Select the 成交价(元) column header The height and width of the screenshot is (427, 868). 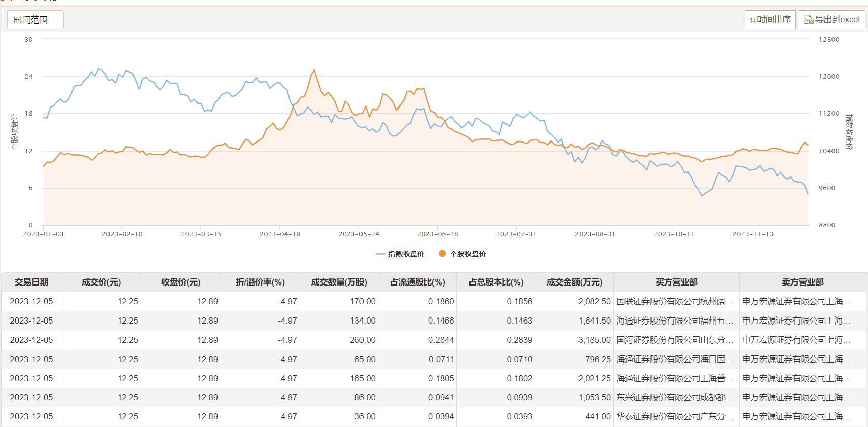101,282
